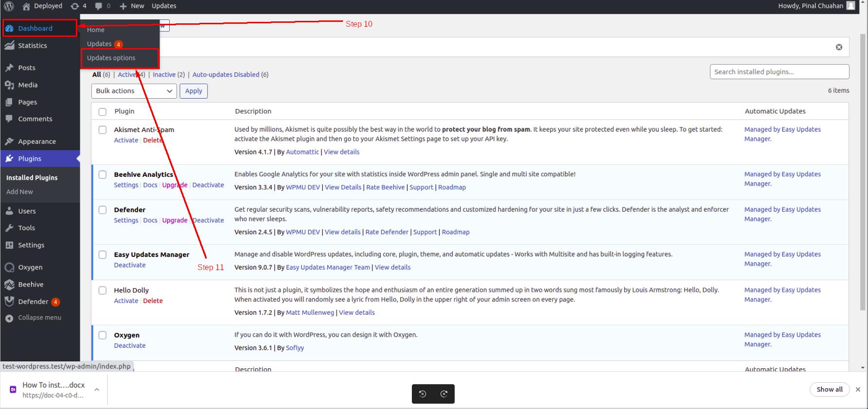Show All plugins filter

click(97, 74)
